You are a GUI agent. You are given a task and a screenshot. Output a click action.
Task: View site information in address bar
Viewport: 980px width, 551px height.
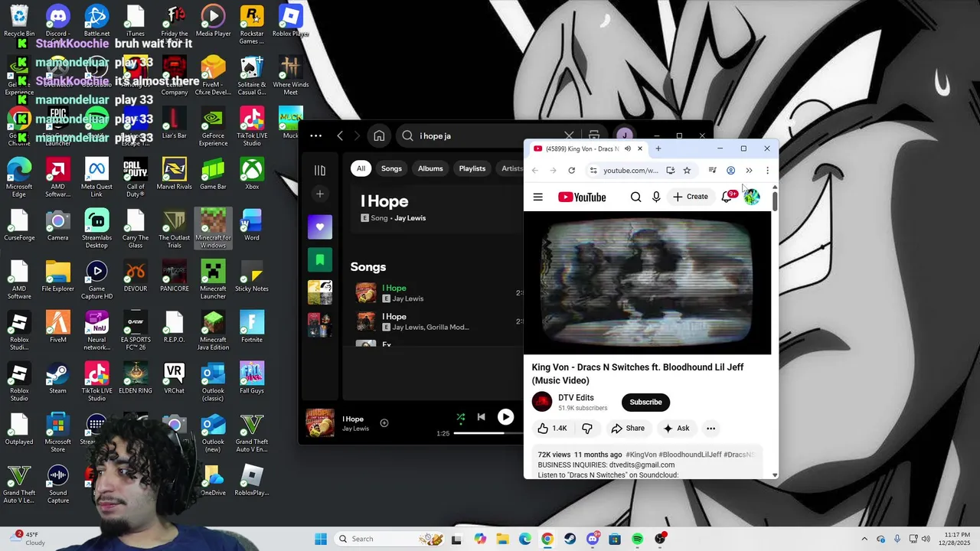593,171
